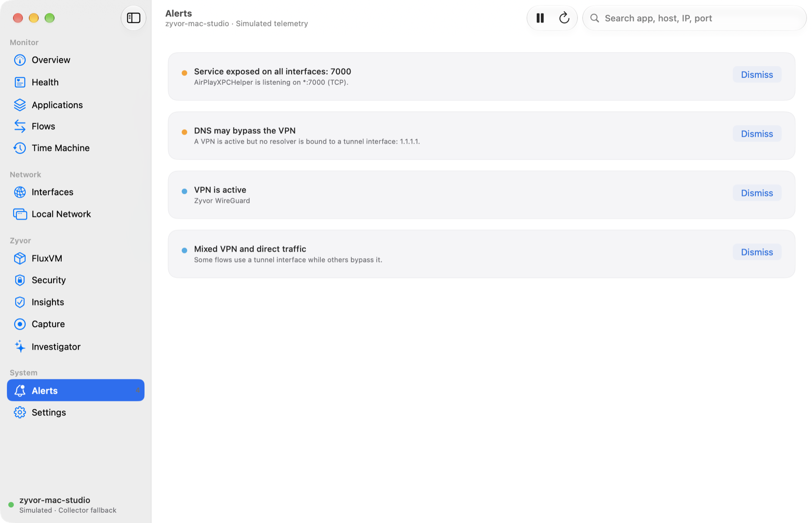Click the refresh icon in the toolbar
Viewport: 812px width, 523px height.
[564, 18]
